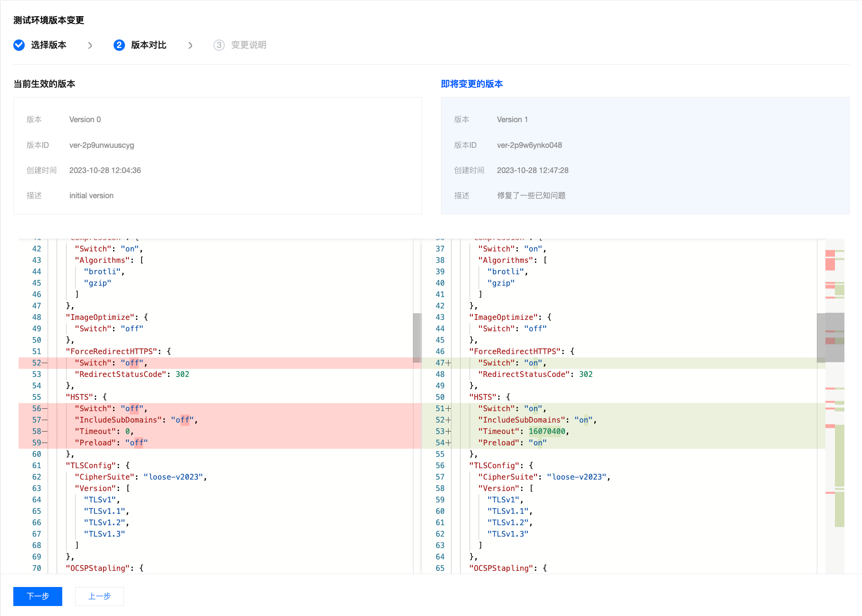Image resolution: width=862 pixels, height=616 pixels.
Task: Click the chevron arrow after 版本对比
Action: click(x=190, y=45)
